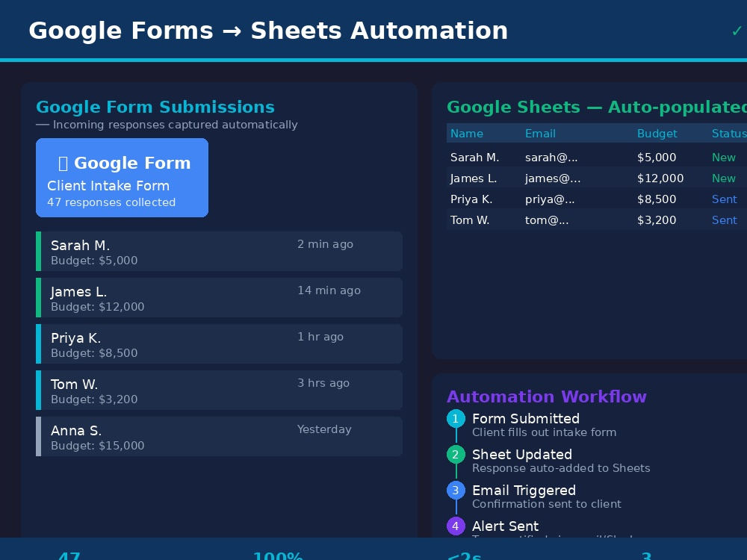Click 'Form Submitted' workflow step title

pos(525,419)
